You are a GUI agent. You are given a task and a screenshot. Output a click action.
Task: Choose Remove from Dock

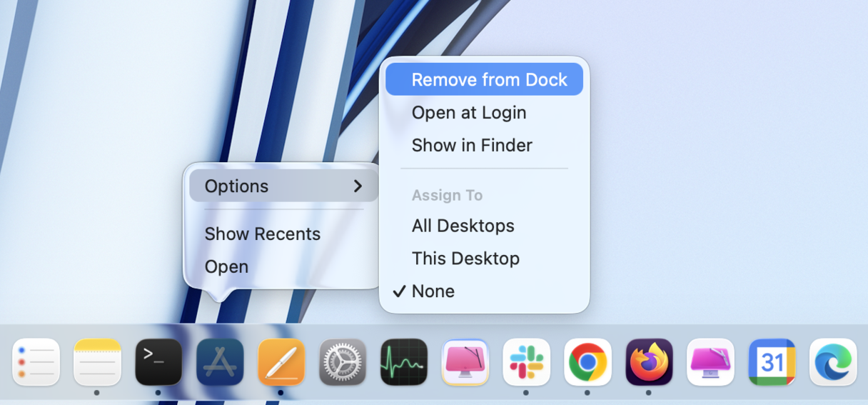(484, 79)
